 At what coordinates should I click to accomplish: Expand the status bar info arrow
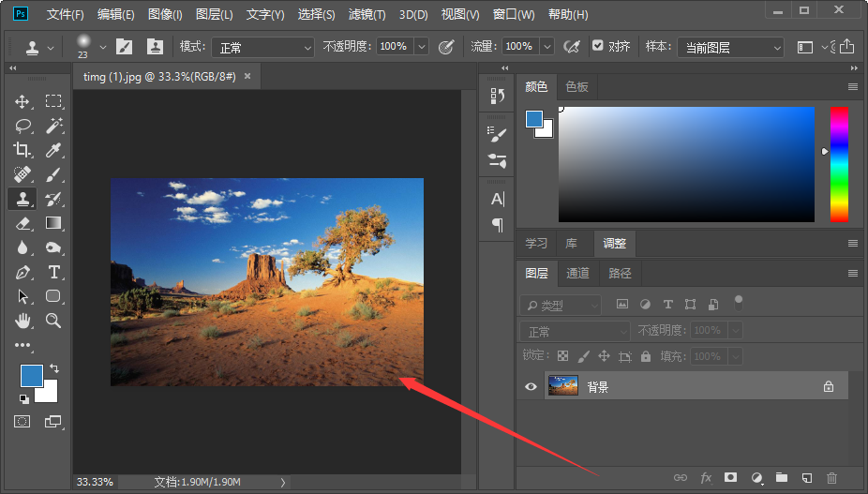pyautogui.click(x=283, y=483)
